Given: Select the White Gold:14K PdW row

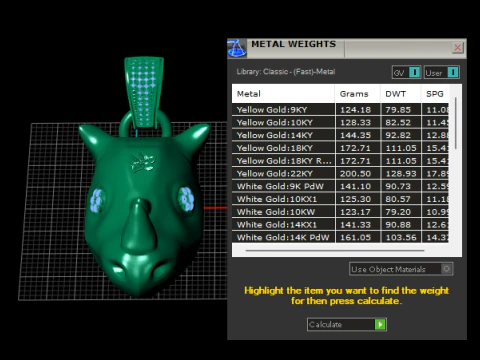Looking at the screenshot, I should [x=340, y=237].
